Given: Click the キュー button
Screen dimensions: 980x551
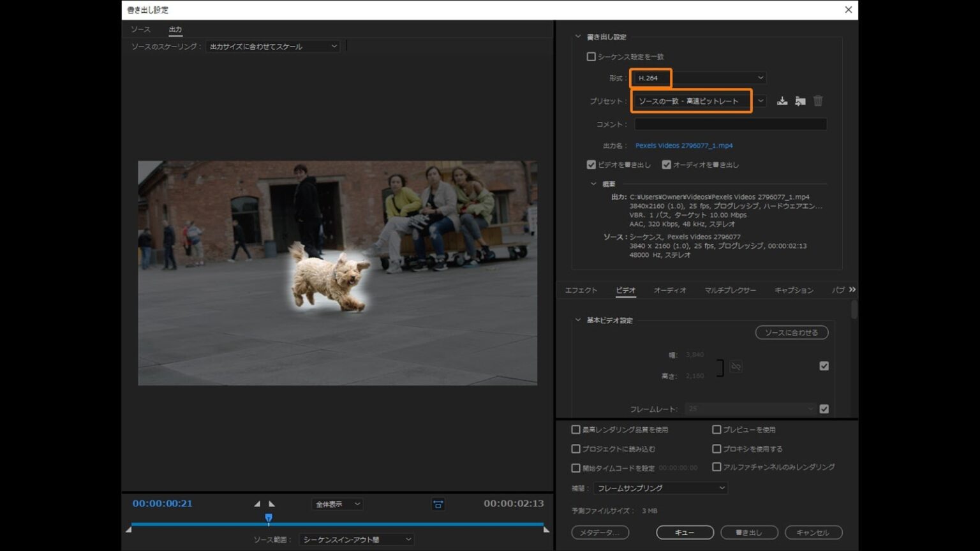Looking at the screenshot, I should [685, 532].
